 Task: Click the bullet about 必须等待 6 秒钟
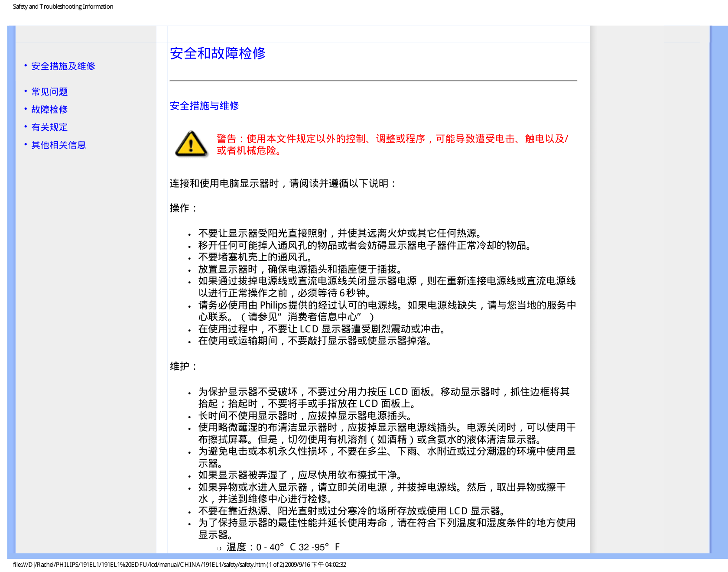click(387, 287)
